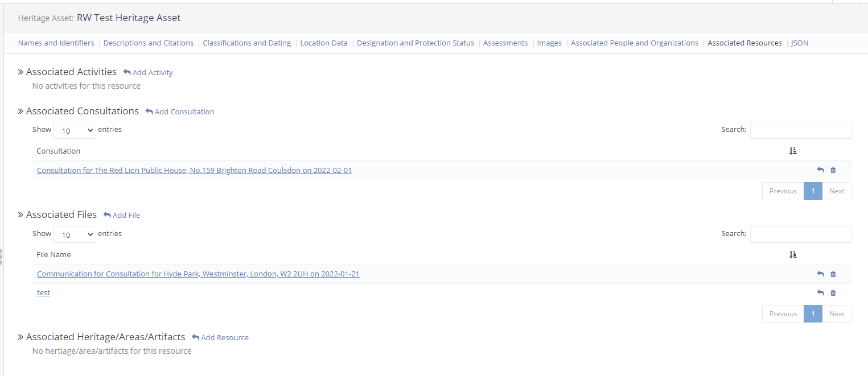This screenshot has width=868, height=376.
Task: Click the reply arrow icon on the 'test' file row
Action: 820,292
